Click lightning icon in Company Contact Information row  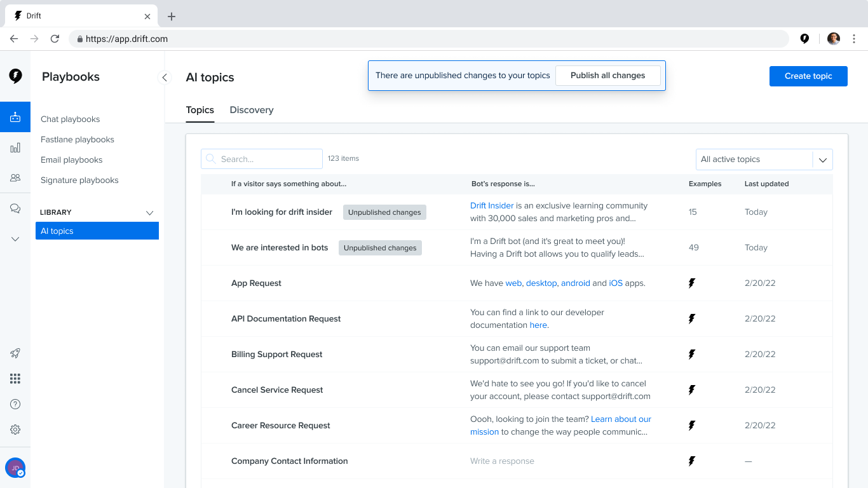[x=692, y=461]
